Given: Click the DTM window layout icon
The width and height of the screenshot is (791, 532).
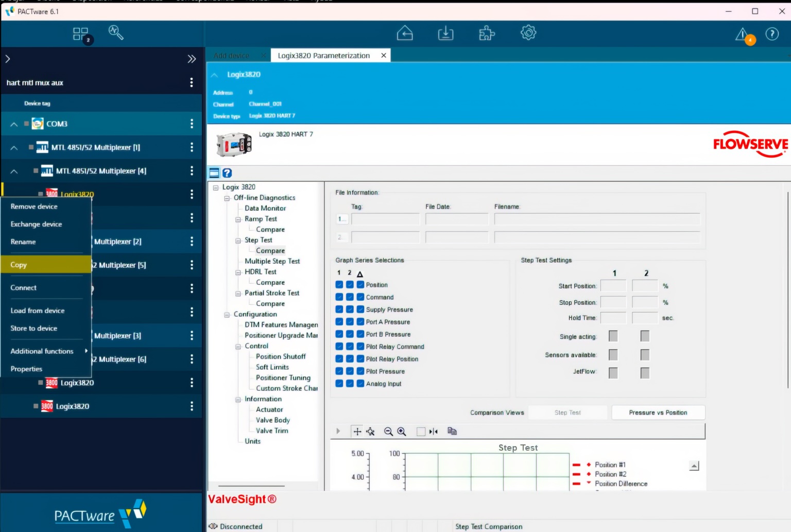Looking at the screenshot, I should pyautogui.click(x=214, y=173).
